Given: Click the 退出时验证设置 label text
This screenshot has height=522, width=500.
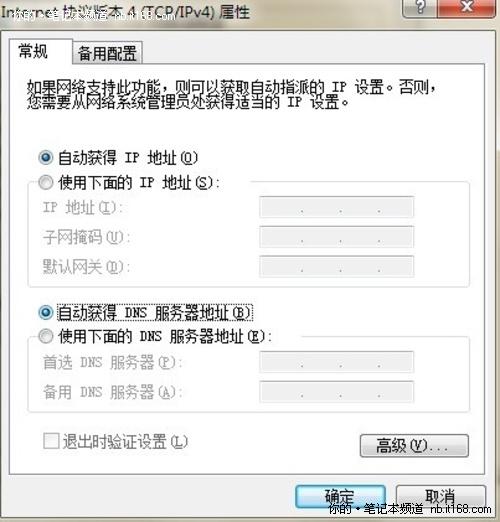Looking at the screenshot, I should click(125, 441).
